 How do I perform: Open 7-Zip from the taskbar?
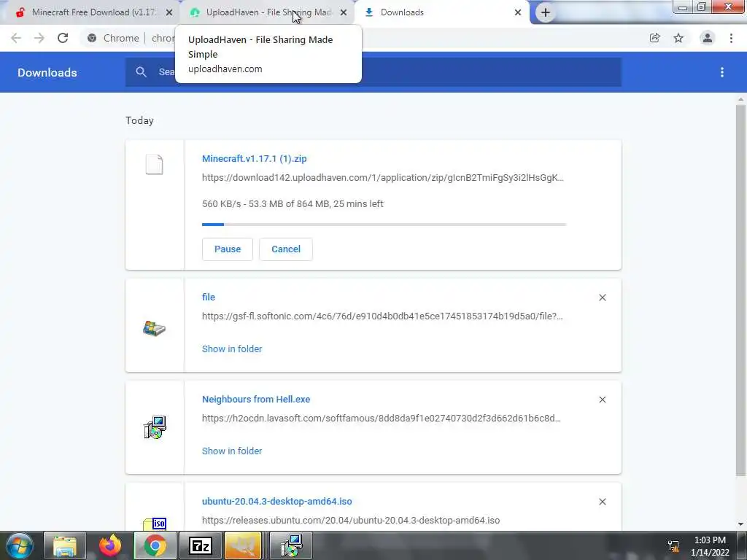[200, 545]
